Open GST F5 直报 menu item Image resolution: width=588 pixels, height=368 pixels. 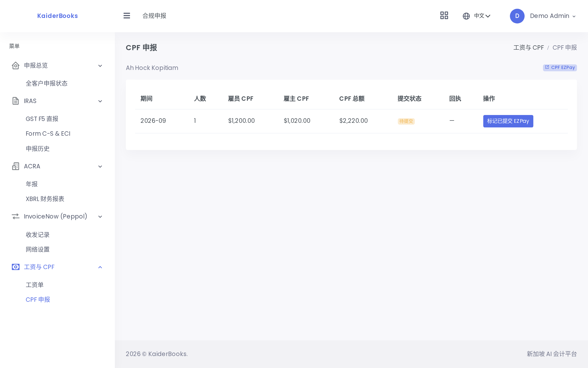[x=42, y=119]
